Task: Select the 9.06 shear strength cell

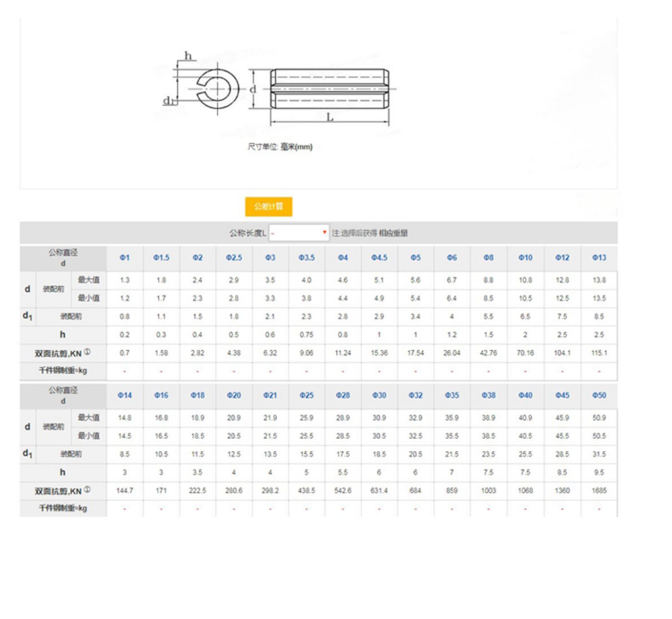Action: (x=307, y=353)
